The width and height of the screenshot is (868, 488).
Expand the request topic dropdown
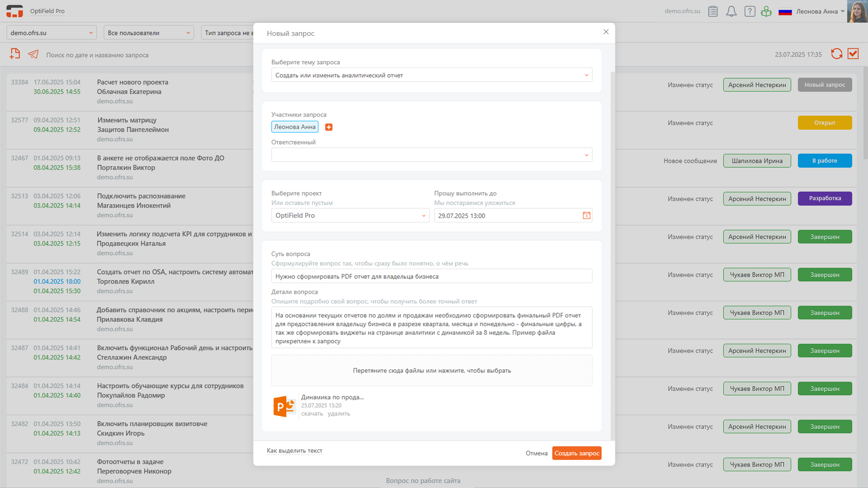431,75
